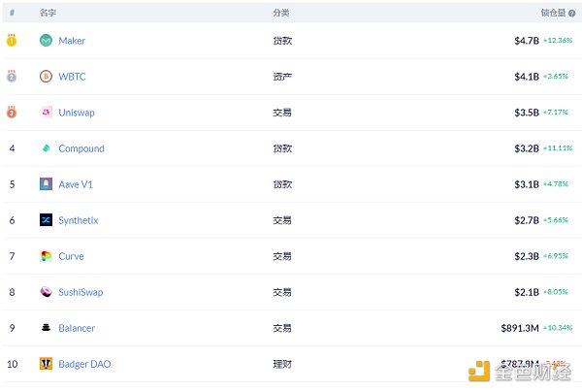Open the Badger DAO project link
The width and height of the screenshot is (582, 392).
tap(84, 364)
